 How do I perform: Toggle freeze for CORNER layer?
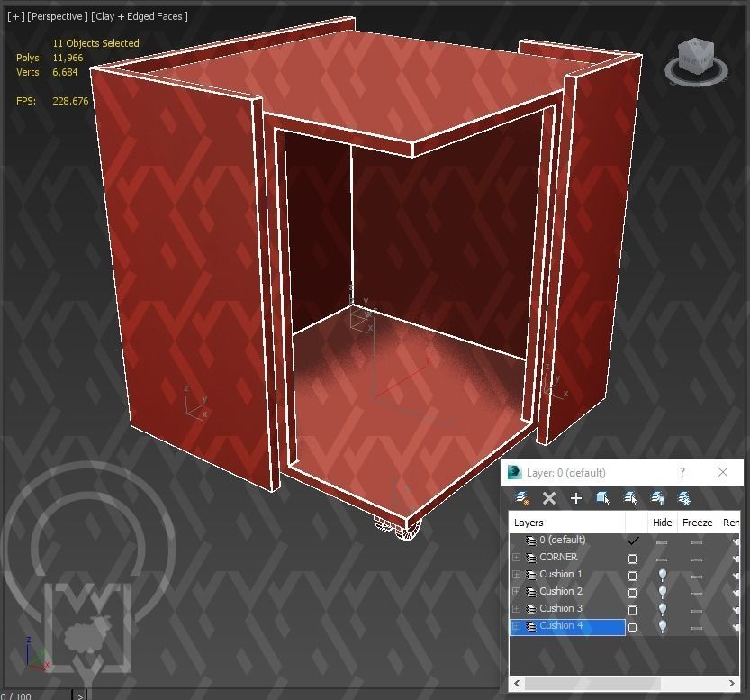[x=697, y=559]
